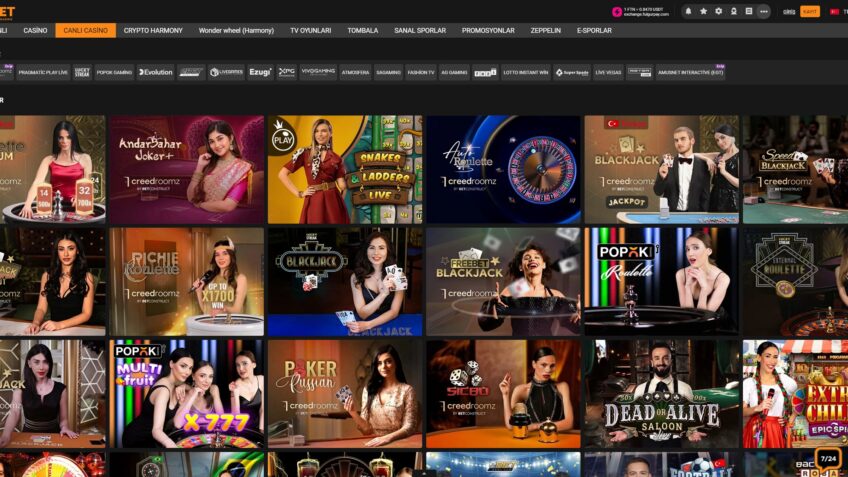This screenshot has width=848, height=477.
Task: Switch to the CRYPTO HARMONY tab
Action: pyautogui.click(x=153, y=31)
